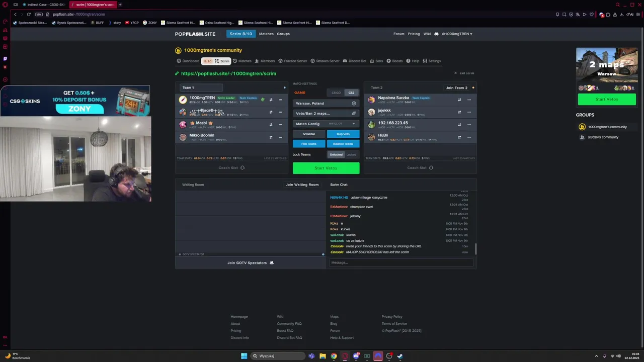Open new browser tab with plus

coord(120,5)
